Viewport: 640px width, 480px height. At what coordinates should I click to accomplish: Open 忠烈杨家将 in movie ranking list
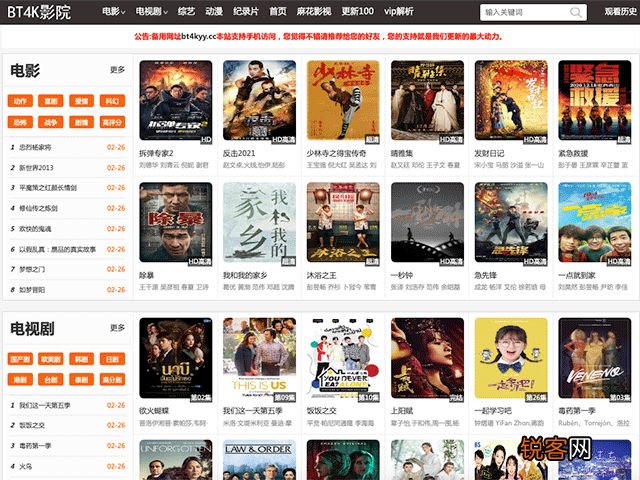click(36, 147)
